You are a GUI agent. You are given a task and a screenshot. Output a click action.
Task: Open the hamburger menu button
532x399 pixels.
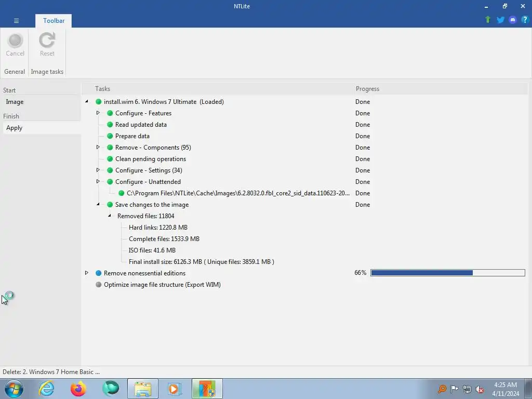click(x=16, y=21)
